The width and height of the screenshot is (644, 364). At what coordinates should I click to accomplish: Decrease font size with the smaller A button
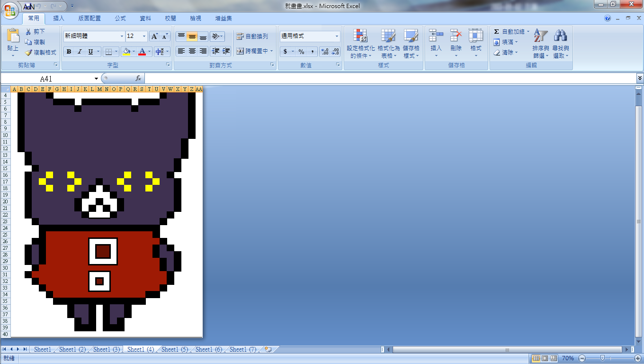(x=165, y=36)
